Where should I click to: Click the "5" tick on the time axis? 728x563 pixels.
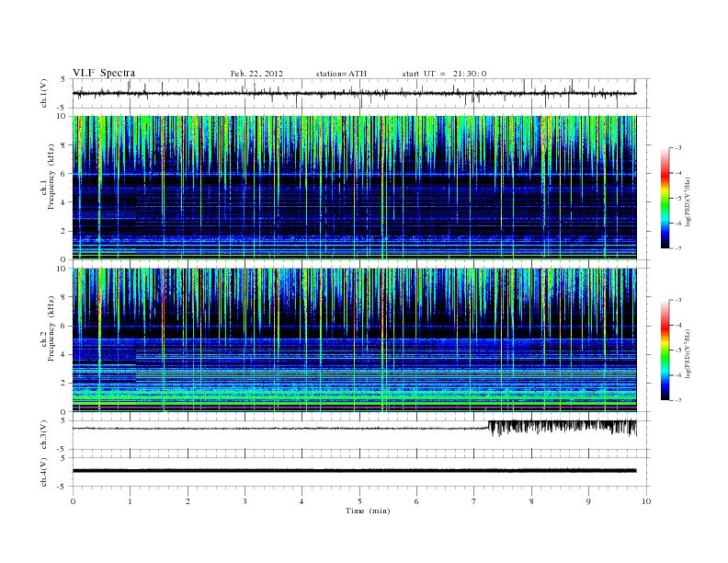click(x=359, y=501)
